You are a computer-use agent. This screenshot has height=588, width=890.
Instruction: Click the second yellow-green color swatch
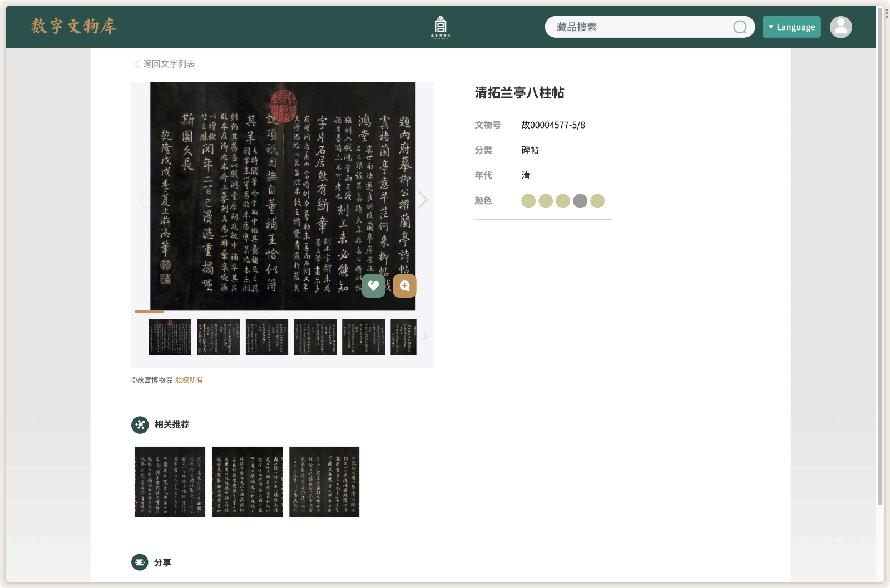coord(546,201)
